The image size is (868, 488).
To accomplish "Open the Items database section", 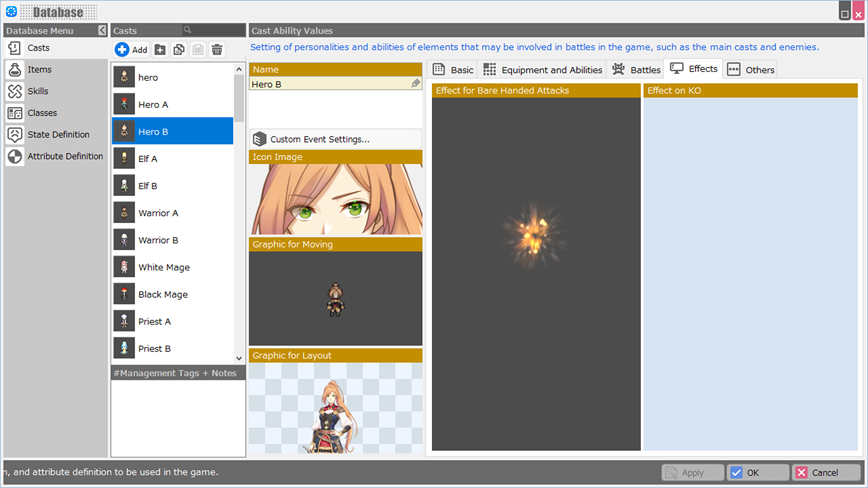I will pyautogui.click(x=39, y=70).
